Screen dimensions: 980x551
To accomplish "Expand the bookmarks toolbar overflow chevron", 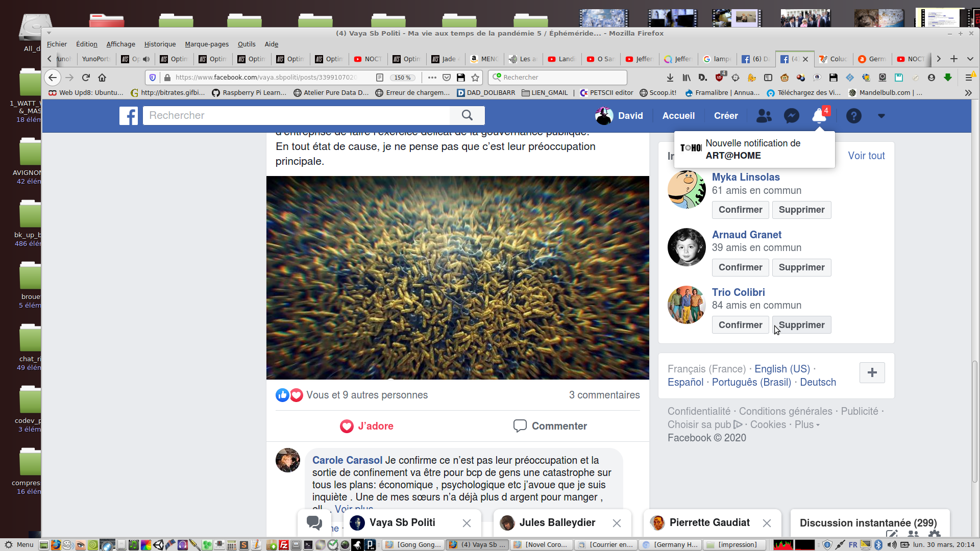I will [x=968, y=93].
